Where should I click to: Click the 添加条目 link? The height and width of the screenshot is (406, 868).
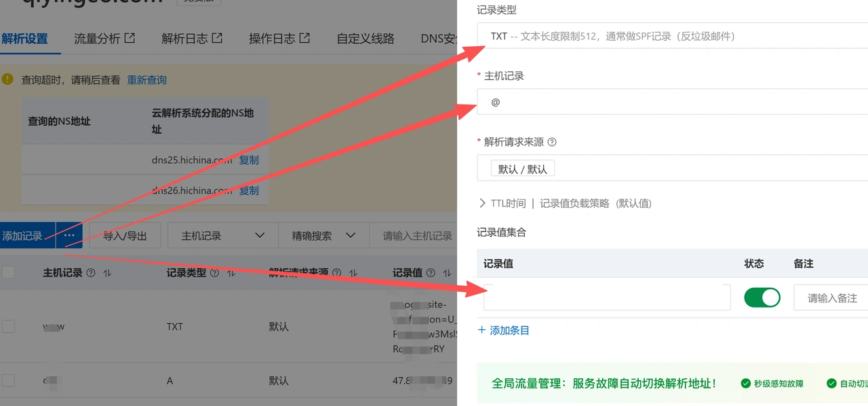(x=504, y=330)
